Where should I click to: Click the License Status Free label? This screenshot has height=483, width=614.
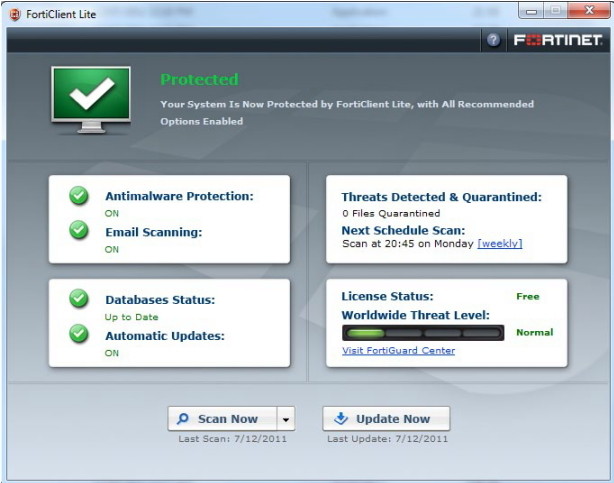[x=527, y=296]
